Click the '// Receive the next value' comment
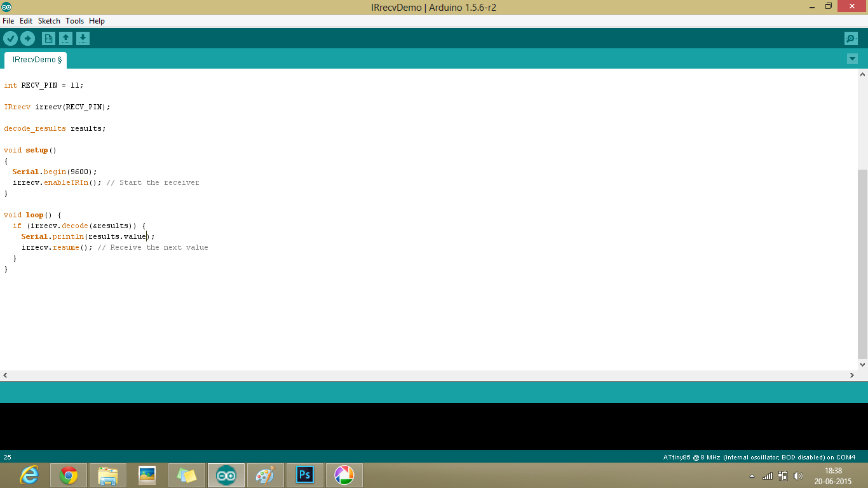The width and height of the screenshot is (868, 488). (x=153, y=247)
